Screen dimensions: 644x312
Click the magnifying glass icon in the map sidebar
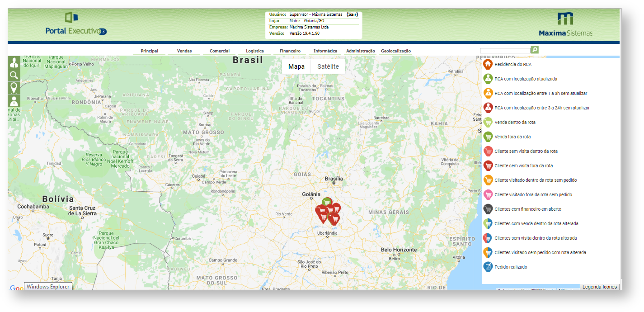pyautogui.click(x=14, y=75)
